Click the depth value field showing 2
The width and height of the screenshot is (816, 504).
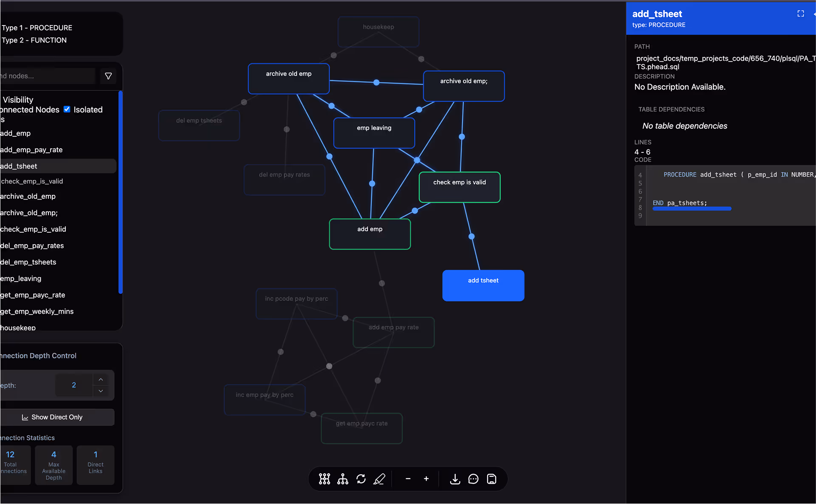coord(74,385)
